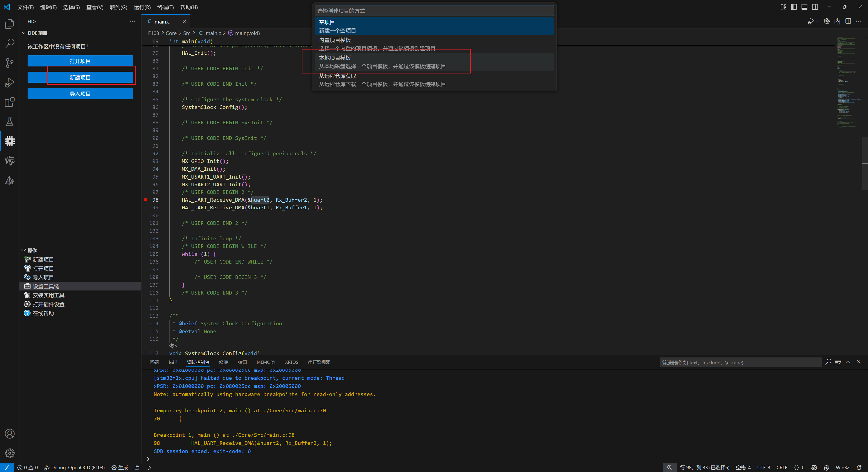Collapse the EIDE 项目 section
The height and width of the screenshot is (472, 868).
point(24,33)
